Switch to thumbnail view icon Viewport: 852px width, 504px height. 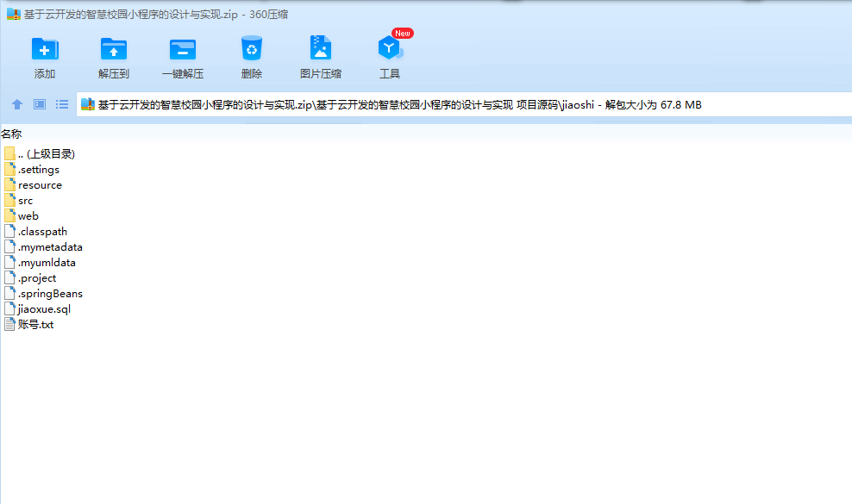(40, 104)
